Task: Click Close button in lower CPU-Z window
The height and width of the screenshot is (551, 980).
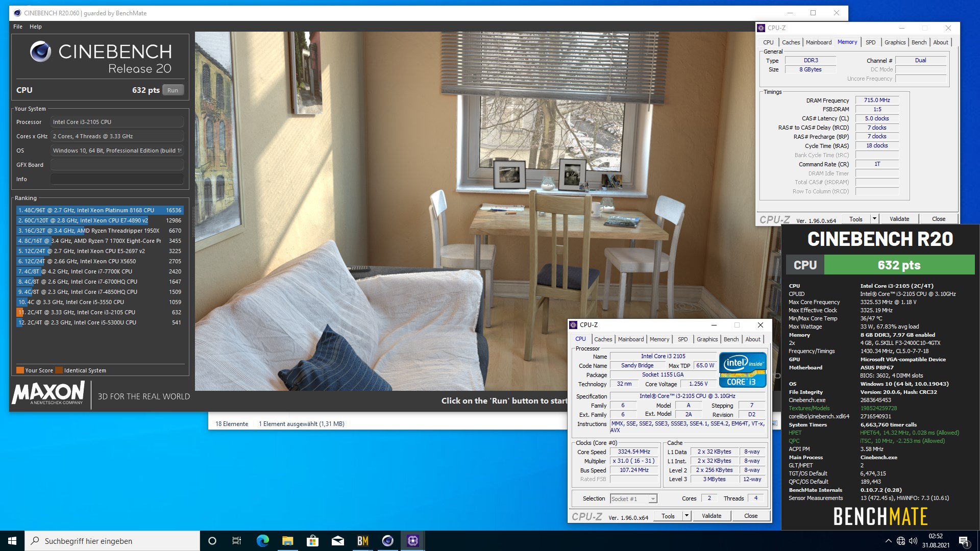Action: 751,516
